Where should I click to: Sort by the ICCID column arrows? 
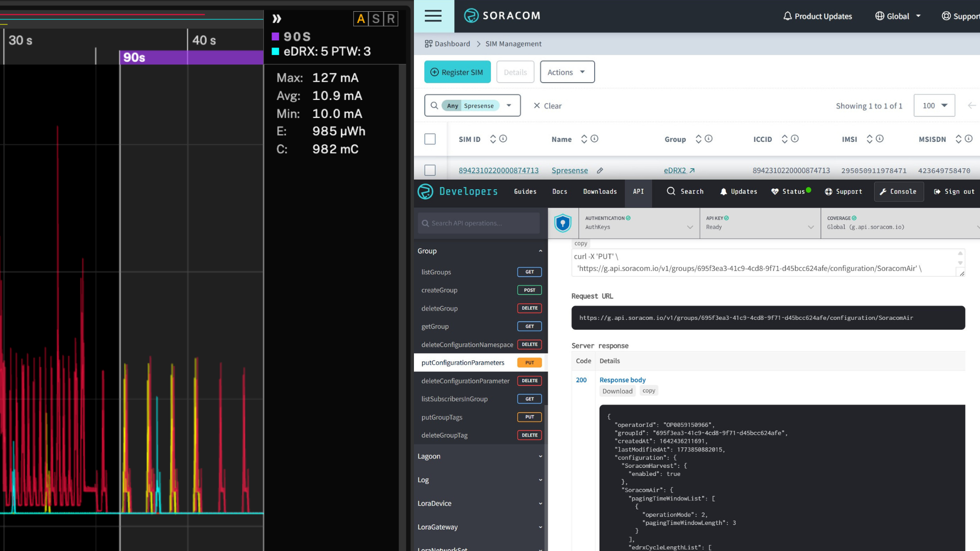pyautogui.click(x=785, y=139)
